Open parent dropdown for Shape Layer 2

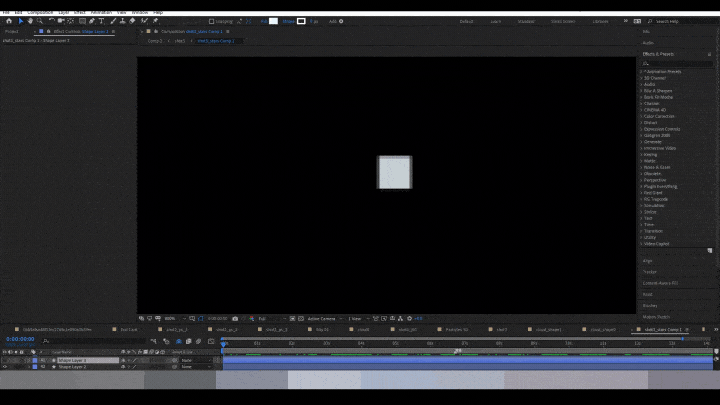[196, 367]
